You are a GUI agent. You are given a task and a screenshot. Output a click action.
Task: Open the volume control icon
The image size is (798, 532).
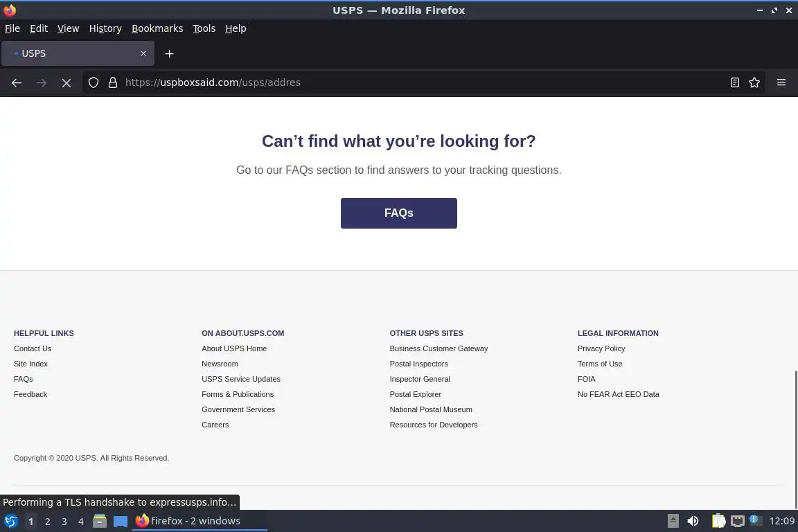[x=693, y=521]
